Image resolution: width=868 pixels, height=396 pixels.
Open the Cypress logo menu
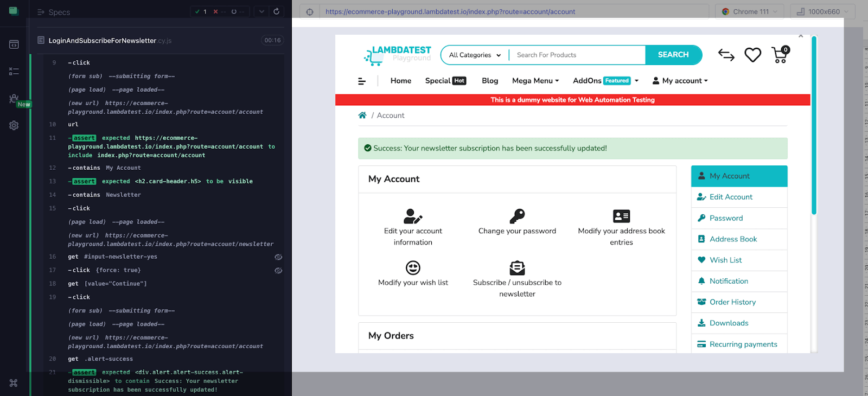(x=14, y=11)
